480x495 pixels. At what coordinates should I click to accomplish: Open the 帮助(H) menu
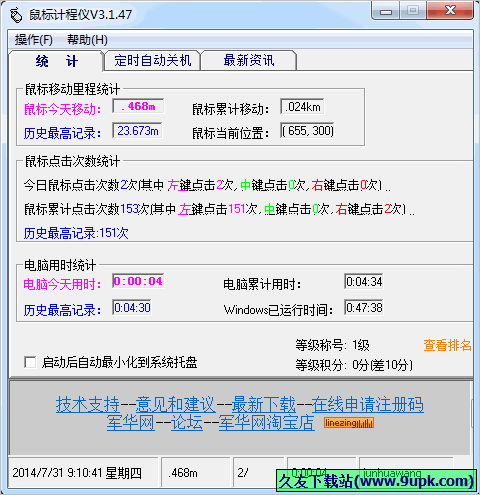click(x=87, y=40)
